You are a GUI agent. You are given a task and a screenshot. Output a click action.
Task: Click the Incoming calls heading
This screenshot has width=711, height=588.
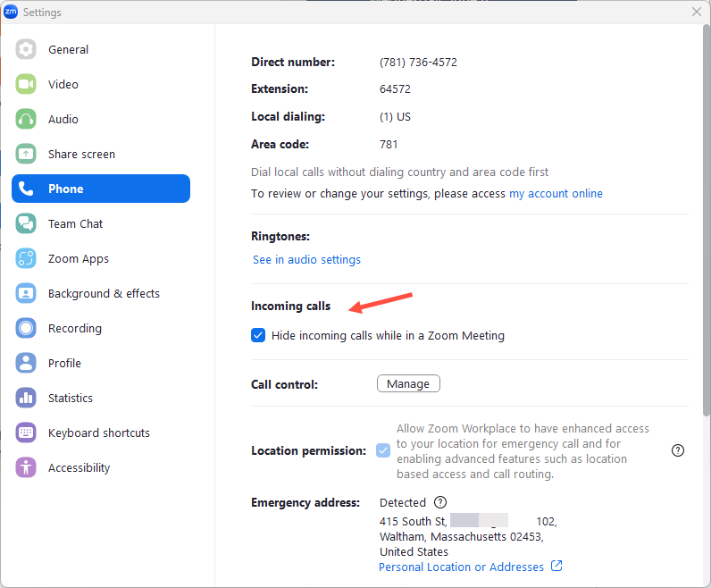tap(290, 307)
